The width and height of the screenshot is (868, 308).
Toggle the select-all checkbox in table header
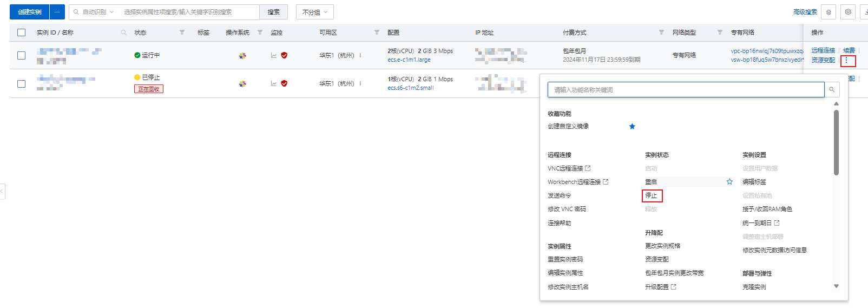point(22,32)
